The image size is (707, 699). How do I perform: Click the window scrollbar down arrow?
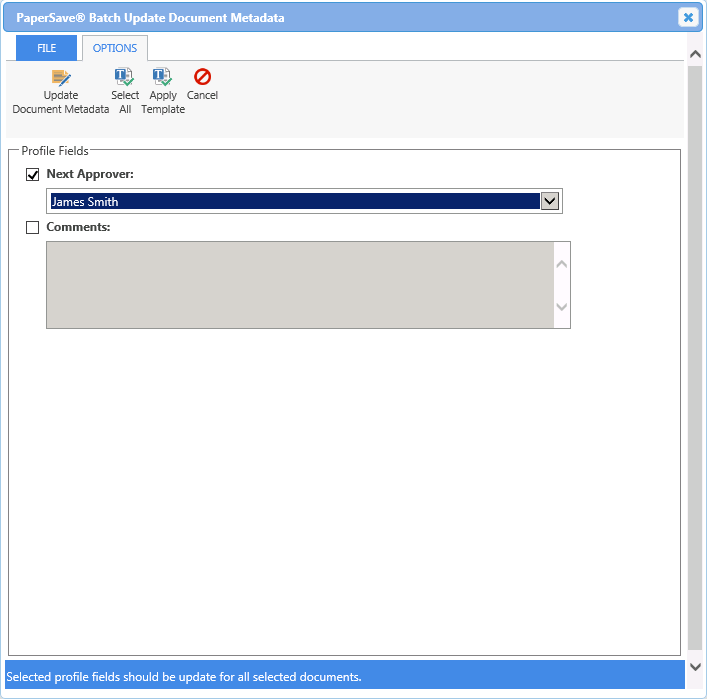click(695, 667)
